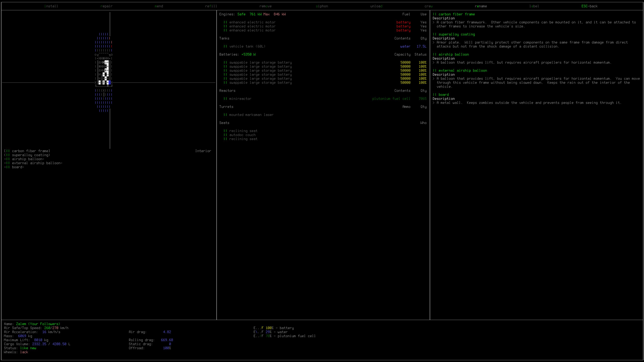Toggle Use 'Yes' for first enhanced electric motor
This screenshot has width=644, height=362.
423,22
